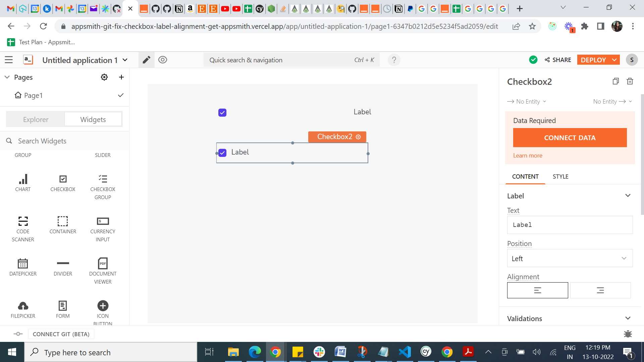Switch to the Explorer tab
644x362 pixels.
[x=36, y=120]
